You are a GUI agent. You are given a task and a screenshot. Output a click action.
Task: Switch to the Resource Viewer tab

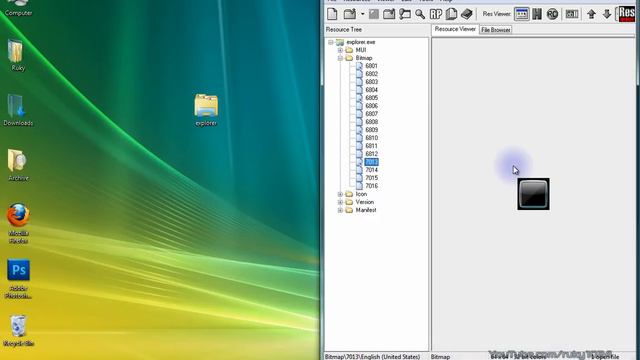[x=455, y=29]
